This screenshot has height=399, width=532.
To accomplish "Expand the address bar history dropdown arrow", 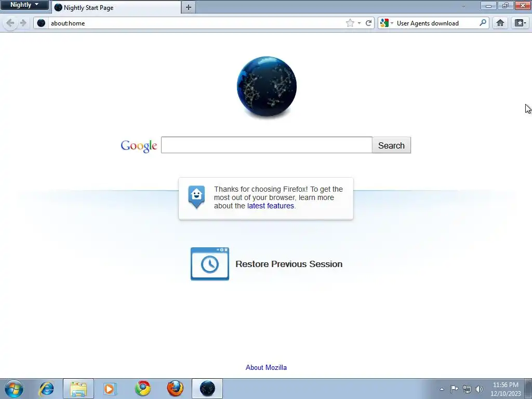I will point(359,23).
